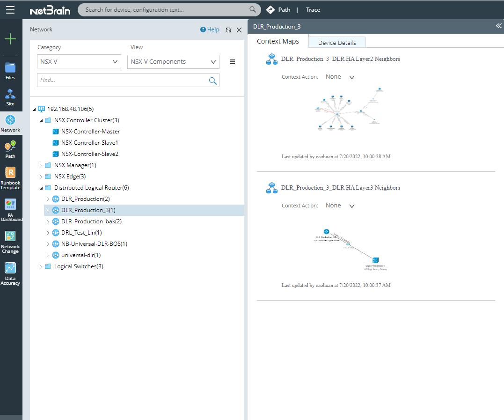Collapse the Distributed Logical Router node
Screen dimensions: 504x420
click(x=41, y=188)
